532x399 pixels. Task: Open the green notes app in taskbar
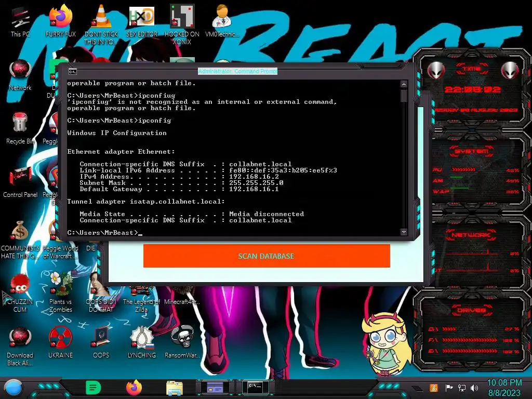[94, 388]
